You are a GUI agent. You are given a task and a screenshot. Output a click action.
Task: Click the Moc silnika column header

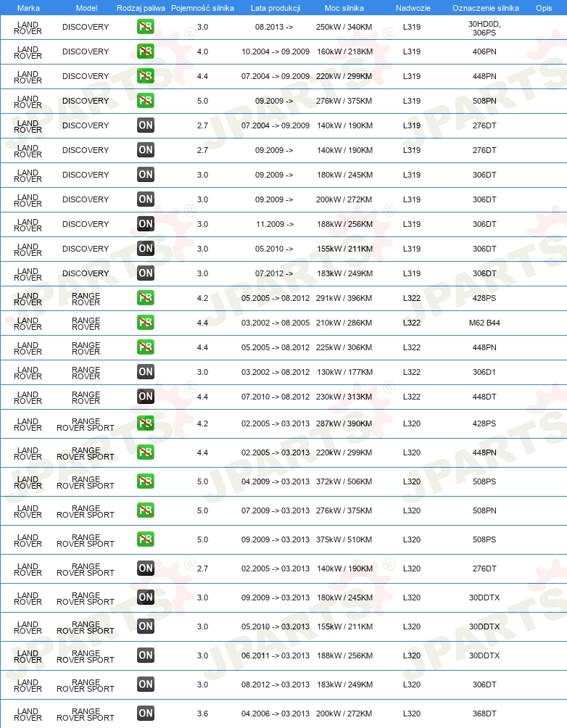point(344,8)
